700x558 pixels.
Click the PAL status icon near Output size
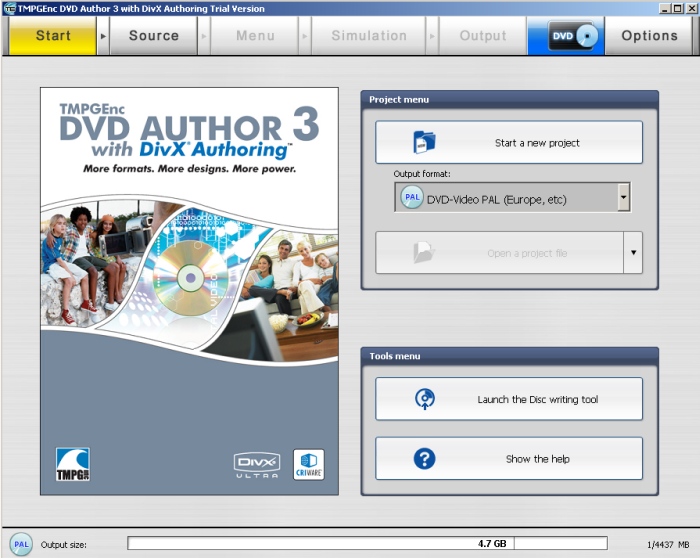21,544
